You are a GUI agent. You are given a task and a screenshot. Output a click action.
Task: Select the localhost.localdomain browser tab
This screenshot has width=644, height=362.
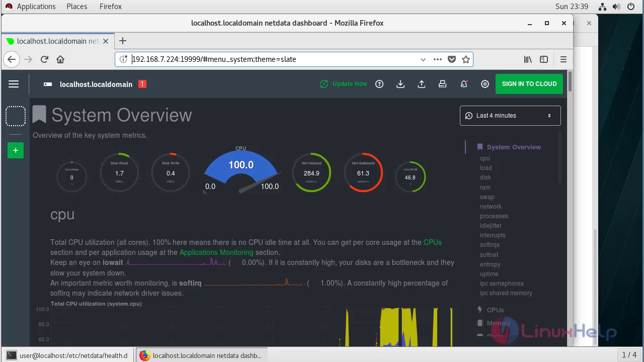57,41
